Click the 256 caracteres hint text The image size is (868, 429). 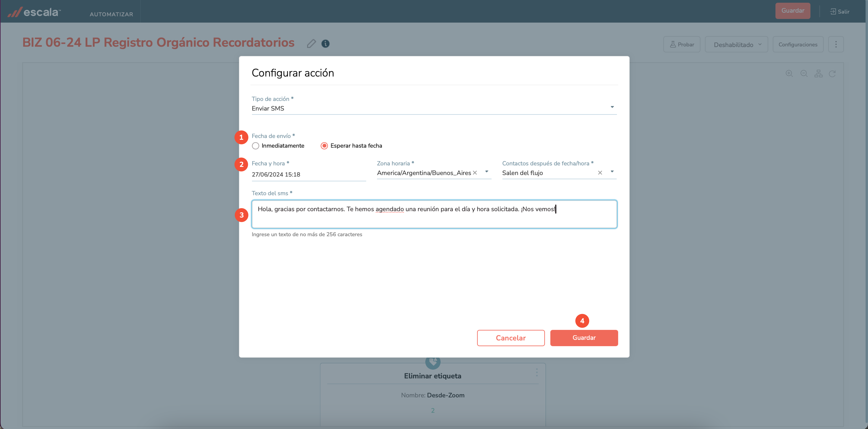click(x=307, y=234)
